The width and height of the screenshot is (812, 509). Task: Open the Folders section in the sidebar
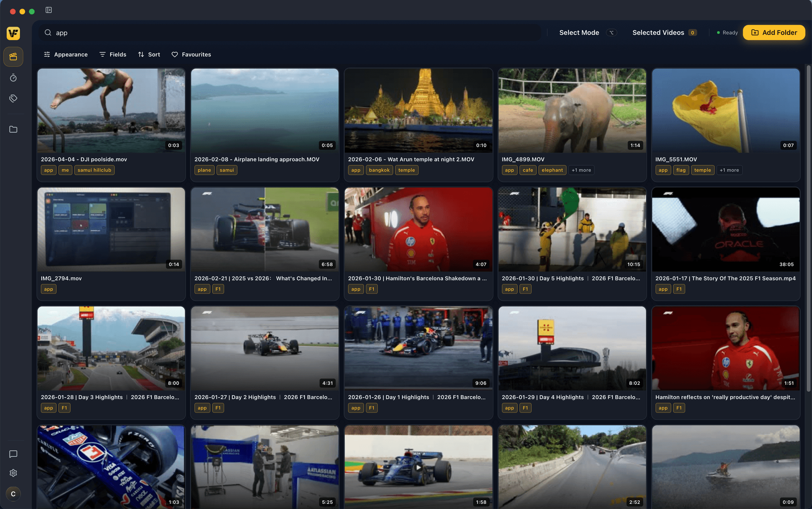pyautogui.click(x=13, y=129)
